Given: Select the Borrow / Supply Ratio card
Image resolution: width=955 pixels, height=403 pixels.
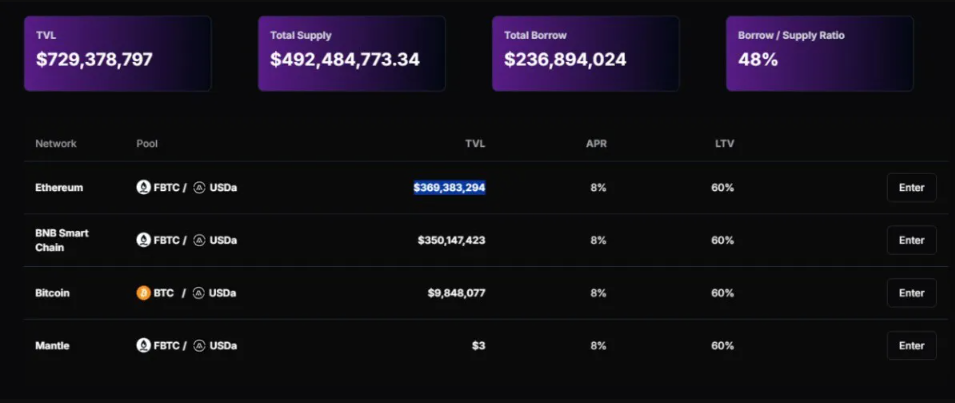Looking at the screenshot, I should tap(819, 54).
